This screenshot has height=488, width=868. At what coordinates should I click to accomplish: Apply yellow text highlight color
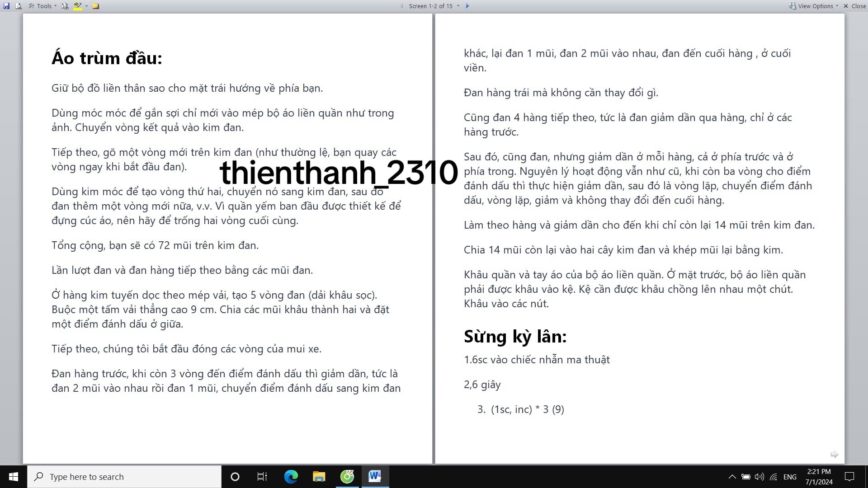point(77,6)
